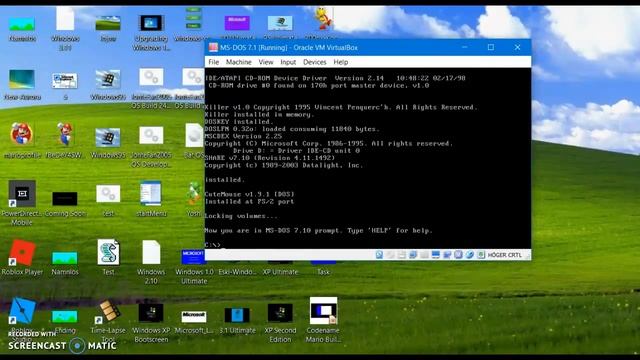The height and width of the screenshot is (360, 640).
Task: Click the VirtualBox icon in the title bar
Action: pyautogui.click(x=213, y=47)
